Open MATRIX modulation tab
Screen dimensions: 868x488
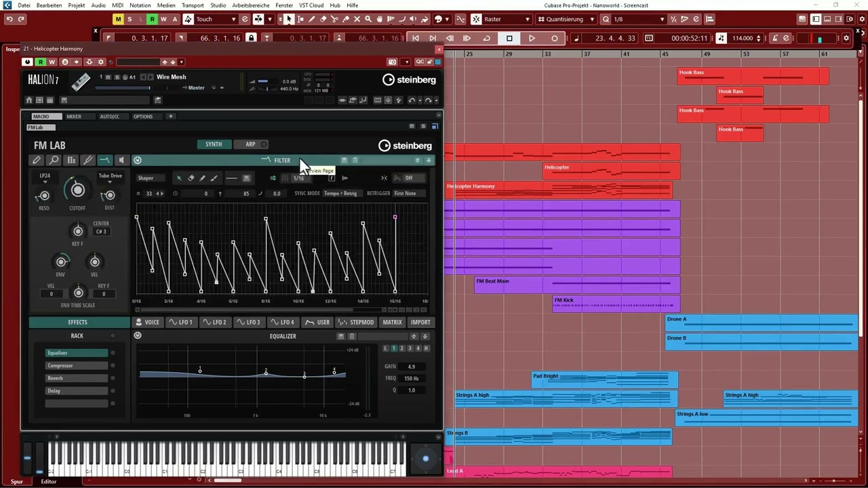[392, 322]
